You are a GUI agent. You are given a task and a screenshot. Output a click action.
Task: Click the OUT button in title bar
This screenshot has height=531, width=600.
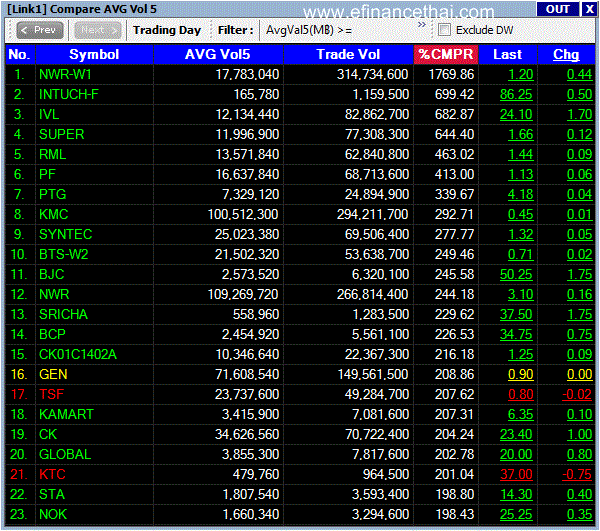point(558,9)
